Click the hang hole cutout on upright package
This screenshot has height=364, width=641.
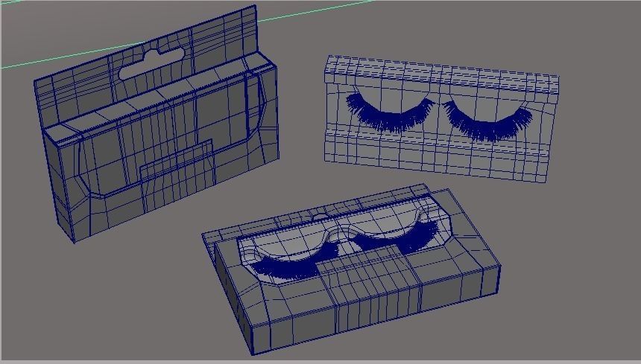point(151,63)
